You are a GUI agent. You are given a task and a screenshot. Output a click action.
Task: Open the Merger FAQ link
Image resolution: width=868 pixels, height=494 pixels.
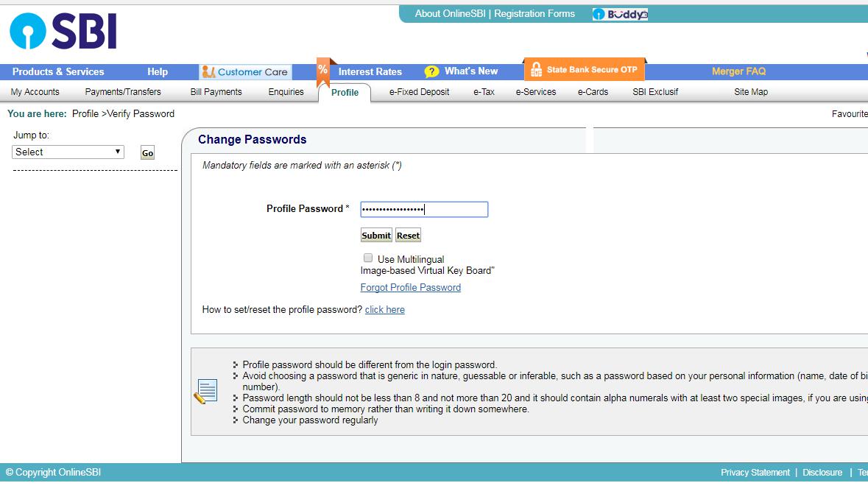pyautogui.click(x=738, y=71)
